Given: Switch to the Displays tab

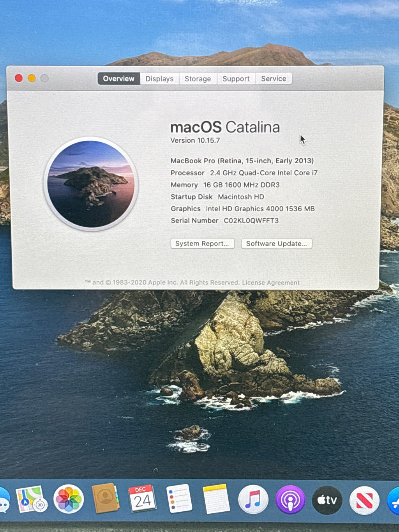Looking at the screenshot, I should click(159, 79).
